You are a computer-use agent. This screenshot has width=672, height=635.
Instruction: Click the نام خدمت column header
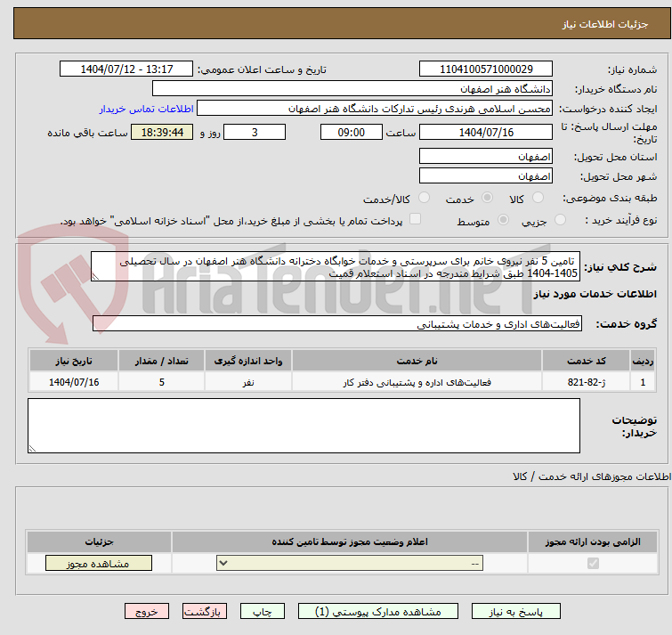[417, 361]
